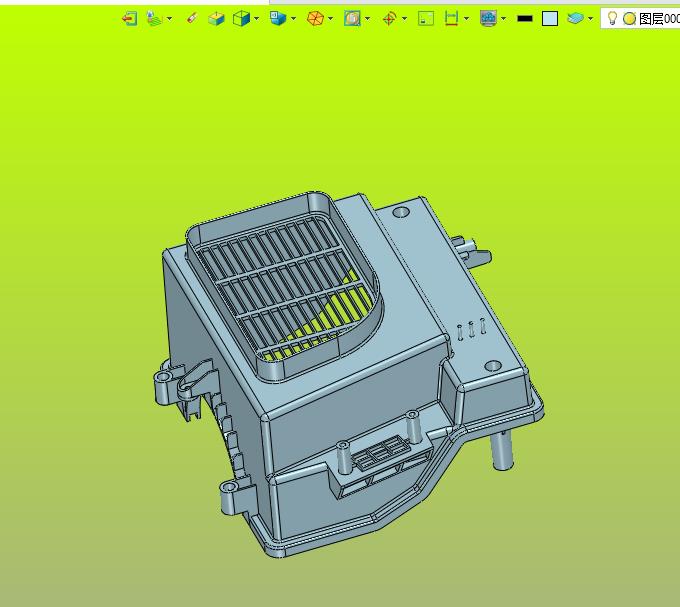Click the monitor display settings icon

(488, 19)
